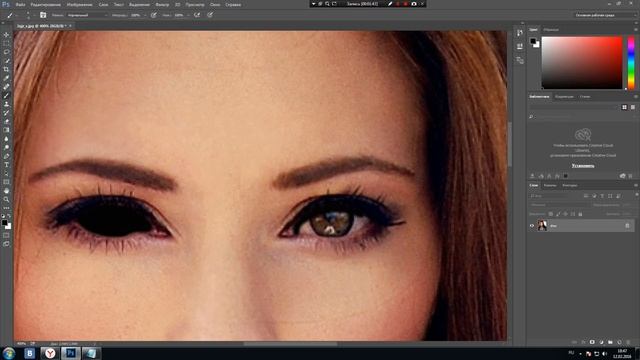Select the Zoom tool

click(6, 200)
